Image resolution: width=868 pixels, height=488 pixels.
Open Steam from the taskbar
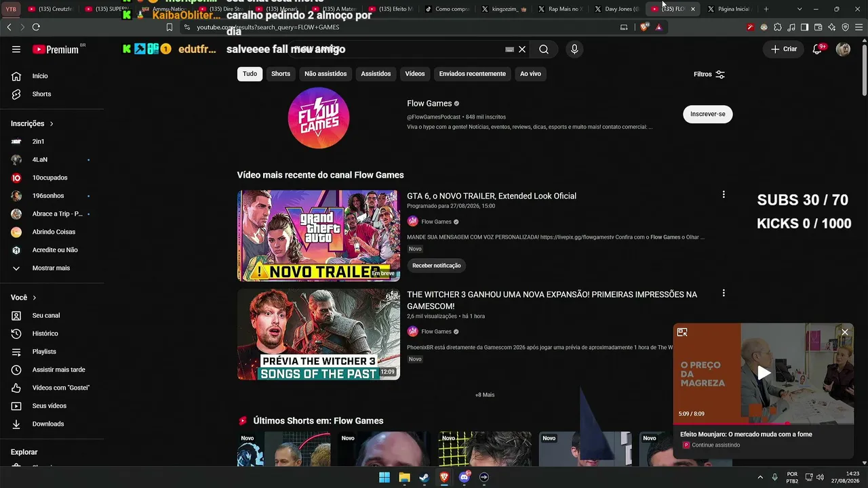424,477
